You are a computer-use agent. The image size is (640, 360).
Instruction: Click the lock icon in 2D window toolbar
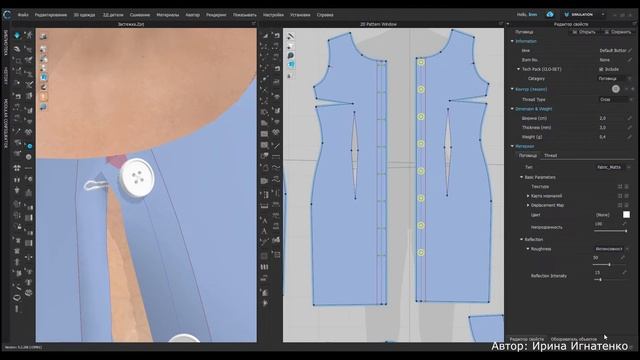coord(290,76)
